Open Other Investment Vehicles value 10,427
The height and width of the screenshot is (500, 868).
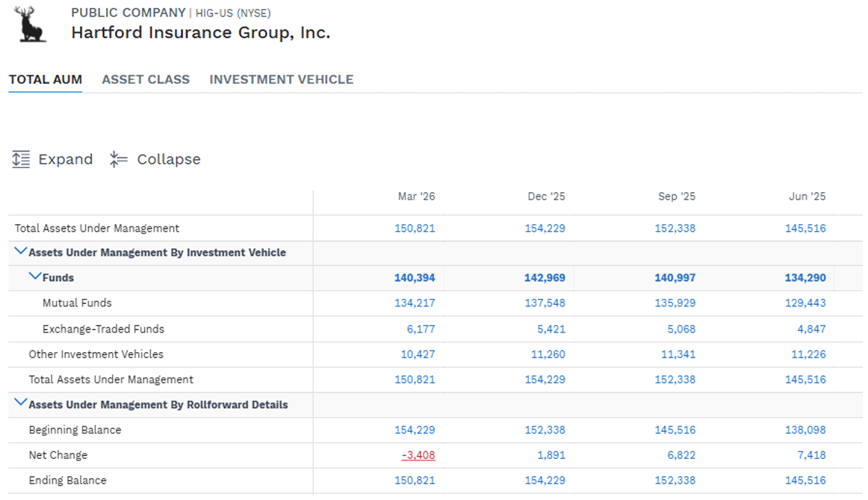click(x=418, y=354)
